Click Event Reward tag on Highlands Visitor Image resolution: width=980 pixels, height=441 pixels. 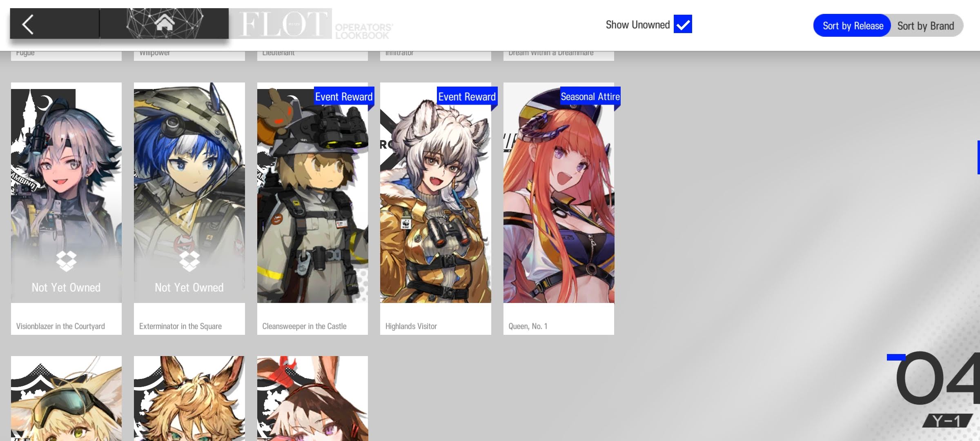click(467, 96)
